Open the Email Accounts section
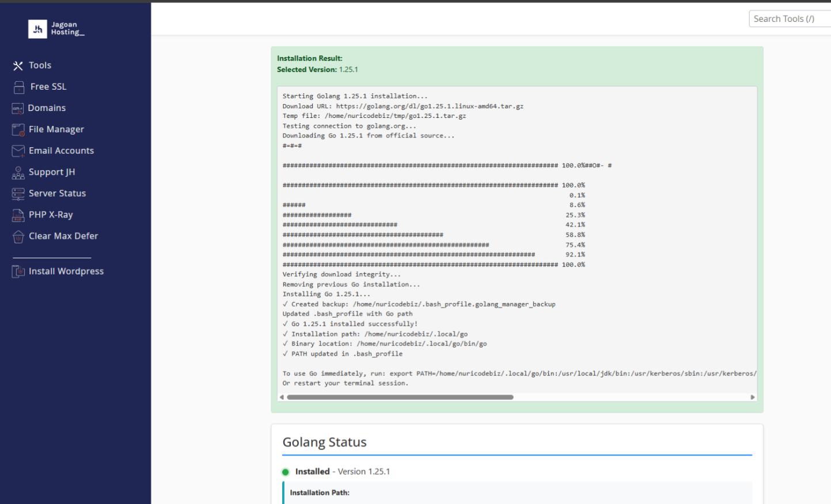Viewport: 831px width, 504px height. [x=61, y=151]
